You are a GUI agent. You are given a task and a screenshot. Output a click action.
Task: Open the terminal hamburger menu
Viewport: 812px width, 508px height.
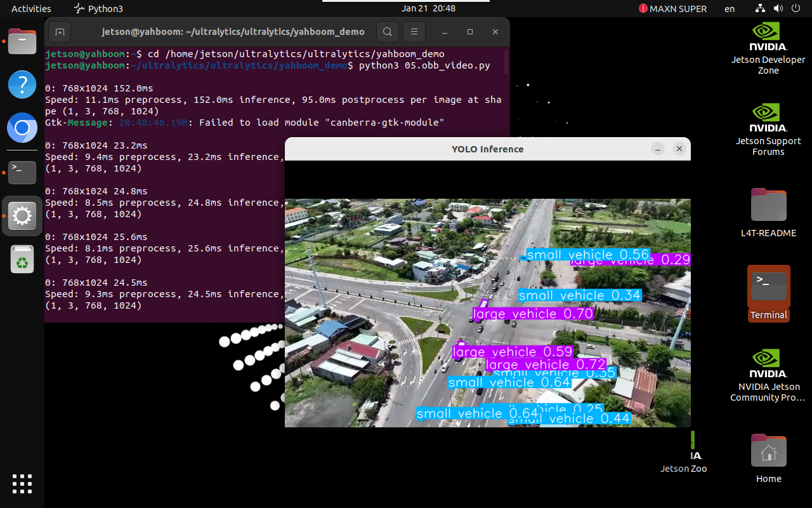click(x=414, y=32)
